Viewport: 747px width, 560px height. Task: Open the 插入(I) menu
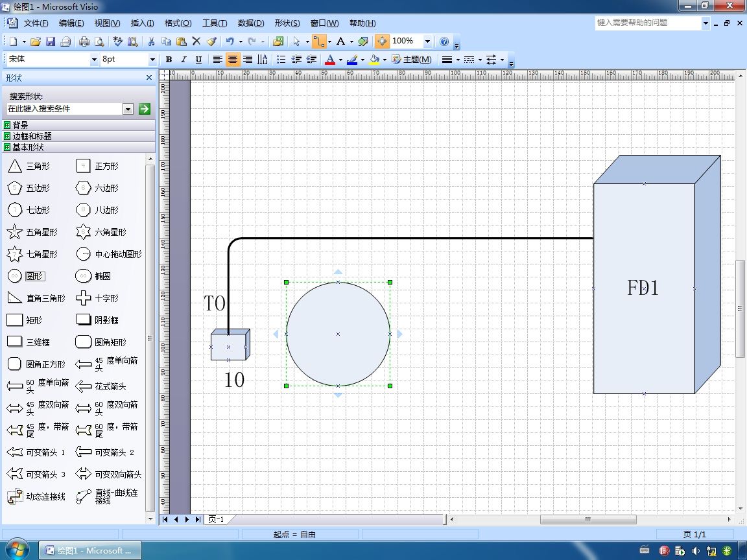(142, 23)
